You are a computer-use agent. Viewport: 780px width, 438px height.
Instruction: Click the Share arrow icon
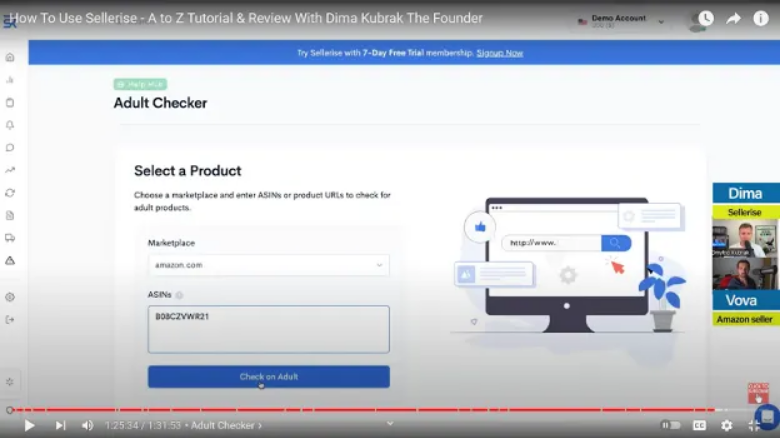(733, 19)
